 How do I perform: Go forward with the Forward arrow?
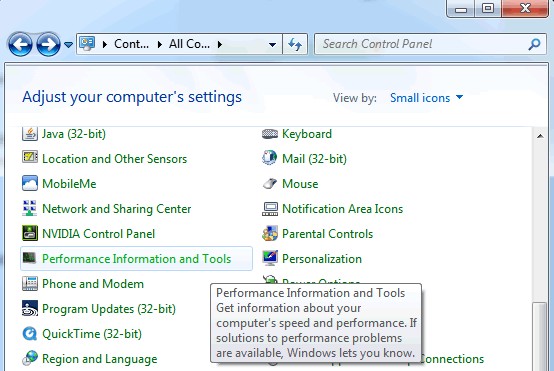48,44
